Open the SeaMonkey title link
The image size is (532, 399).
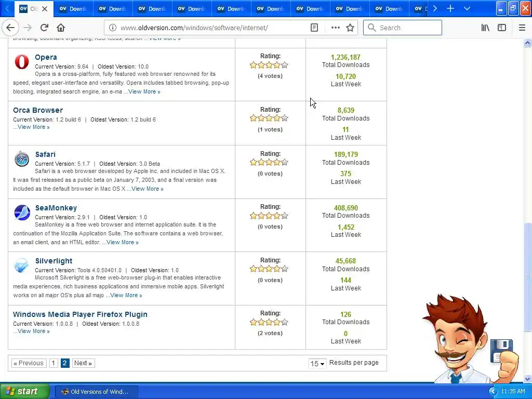(56, 208)
